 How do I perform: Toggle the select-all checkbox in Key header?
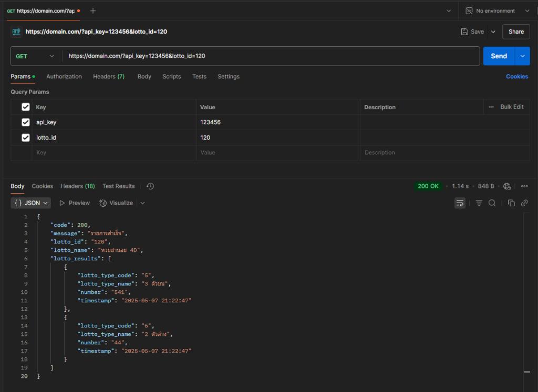(x=25, y=107)
